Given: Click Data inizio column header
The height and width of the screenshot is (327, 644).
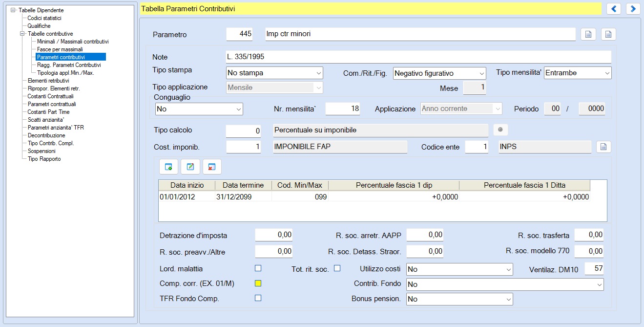Looking at the screenshot, I should point(187,185).
